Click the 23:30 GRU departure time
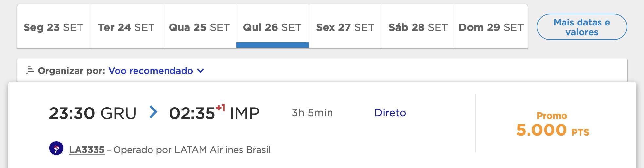644x168 pixels. pyautogui.click(x=93, y=113)
